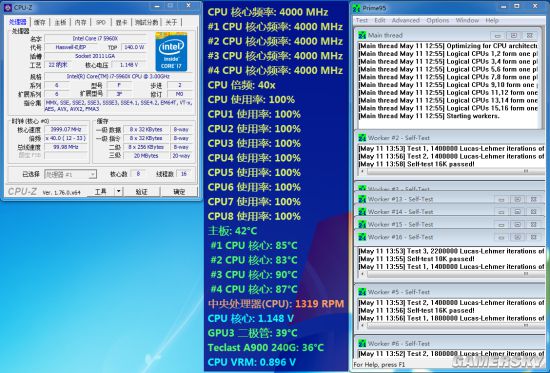
Task: Click the Intel Core i7 5960X name field
Action: click(95, 39)
